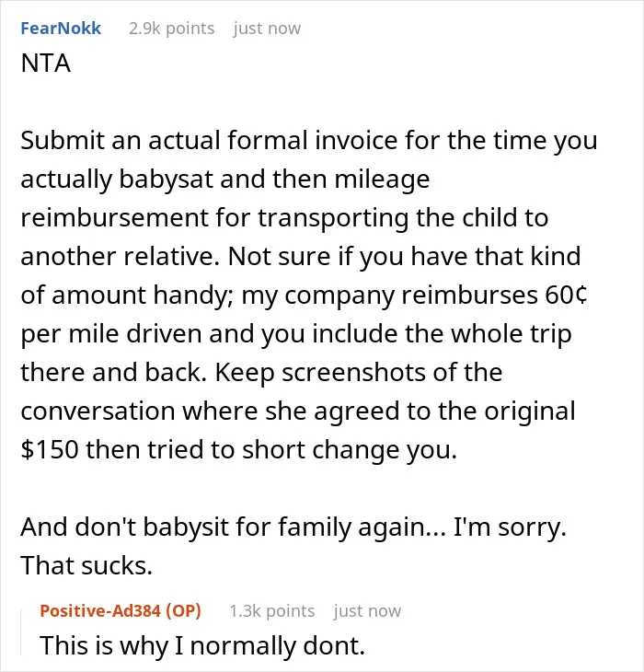The height and width of the screenshot is (672, 644).
Task: Select the NTA verdict text
Action: pyautogui.click(x=46, y=64)
